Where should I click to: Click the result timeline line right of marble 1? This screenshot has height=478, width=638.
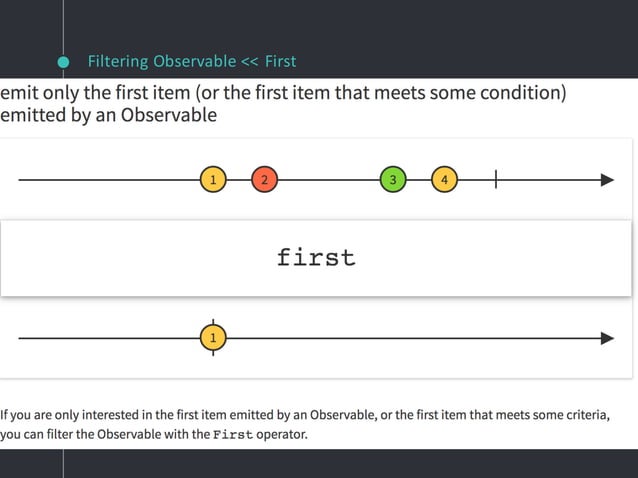click(x=413, y=338)
